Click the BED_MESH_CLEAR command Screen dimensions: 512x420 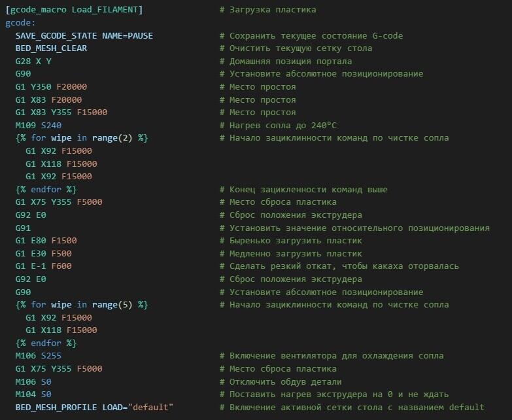point(51,48)
